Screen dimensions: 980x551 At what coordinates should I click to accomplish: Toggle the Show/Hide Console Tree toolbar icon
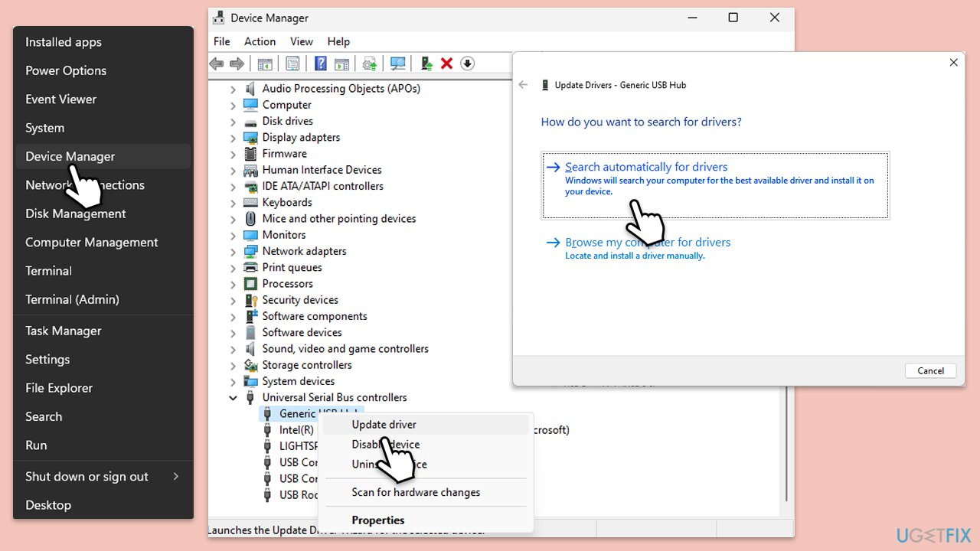point(265,64)
